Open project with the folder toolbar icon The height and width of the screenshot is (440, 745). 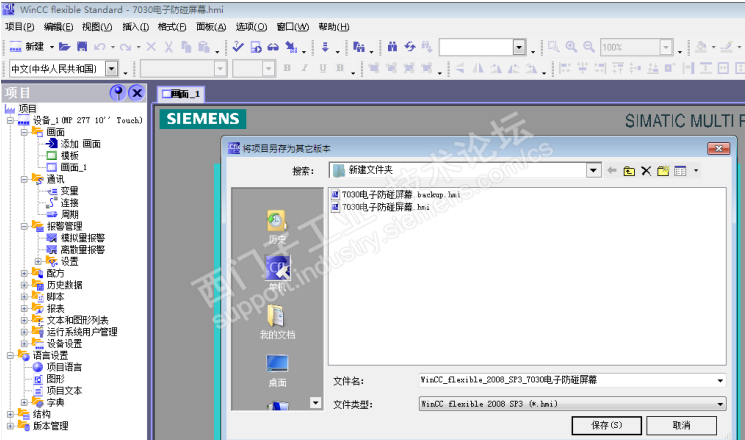click(65, 47)
